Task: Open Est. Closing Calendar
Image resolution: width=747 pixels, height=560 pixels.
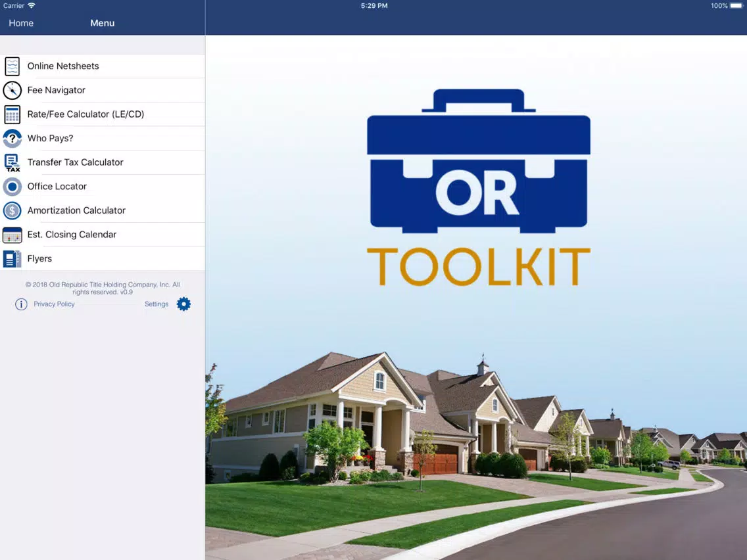Action: [x=103, y=235]
